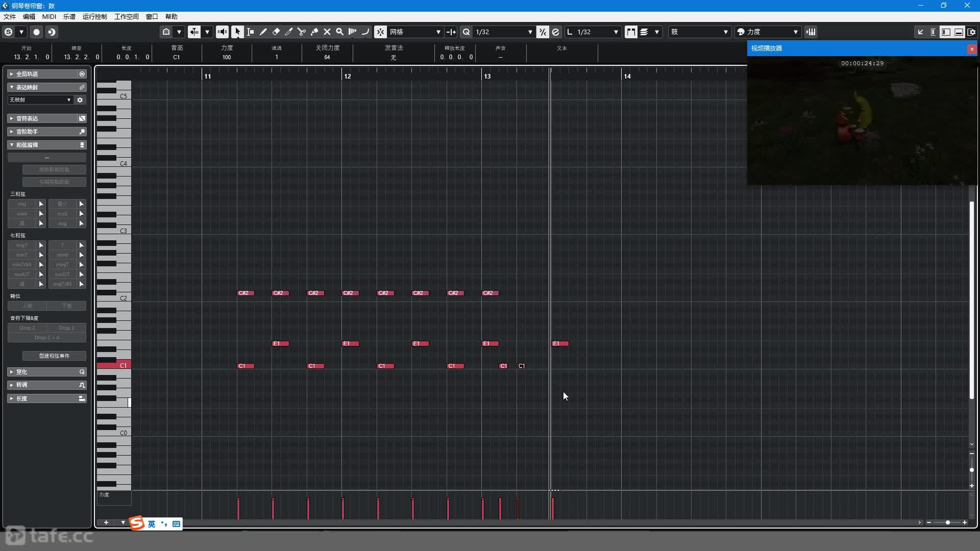980x551 pixels.
Task: Select the Mute X tool
Action: tap(327, 32)
